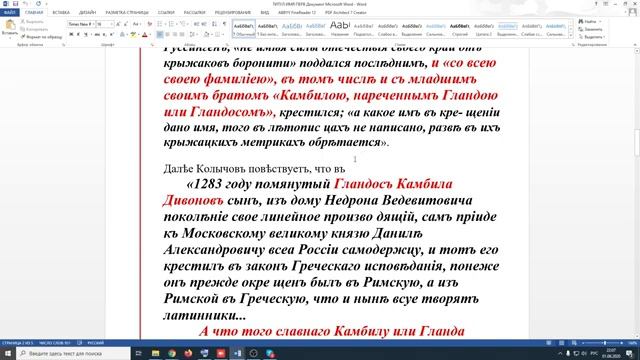This screenshot has height=360, width=640.
Task: Click the Sort icon
Action: [215, 24]
